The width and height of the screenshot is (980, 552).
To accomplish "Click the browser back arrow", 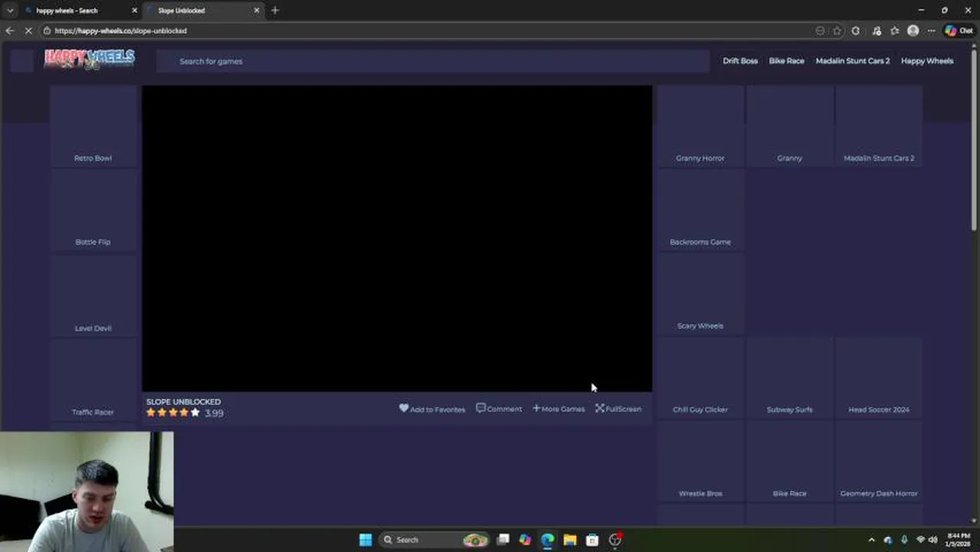I will point(9,31).
